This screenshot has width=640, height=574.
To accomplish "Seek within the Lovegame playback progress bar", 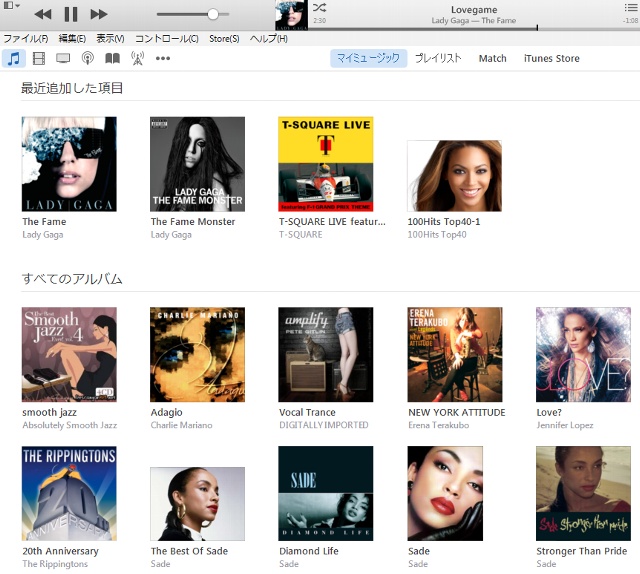I will 474,29.
